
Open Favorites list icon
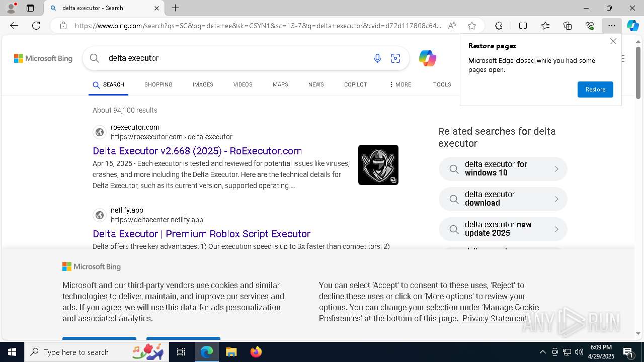point(545,26)
